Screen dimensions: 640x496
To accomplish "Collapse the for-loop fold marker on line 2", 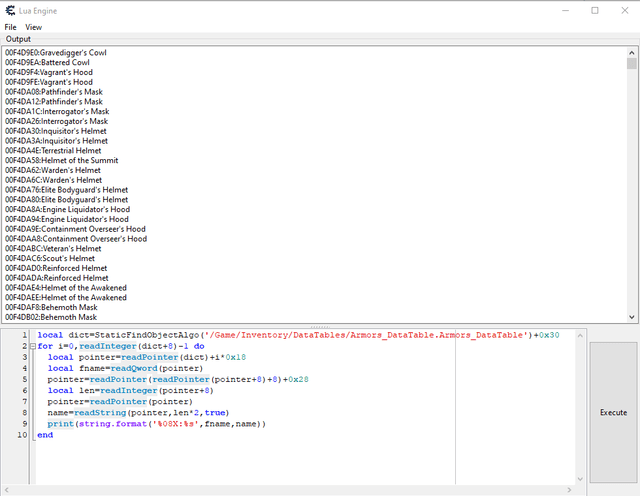I will (x=33, y=346).
